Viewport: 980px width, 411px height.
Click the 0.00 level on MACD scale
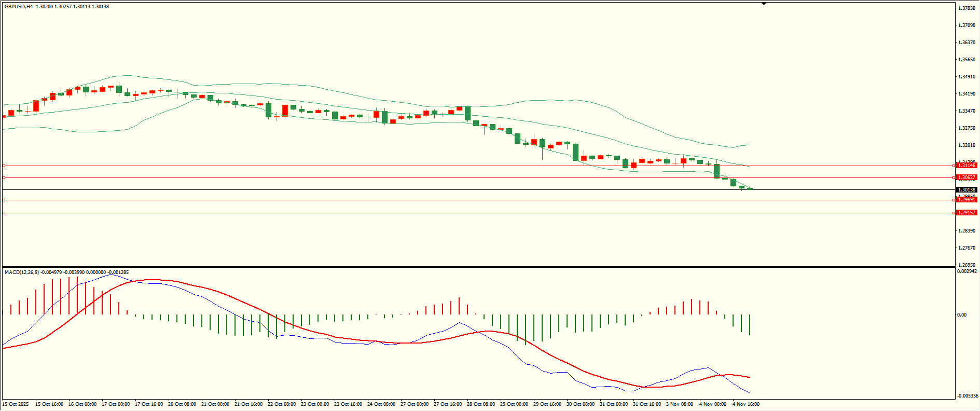962,315
